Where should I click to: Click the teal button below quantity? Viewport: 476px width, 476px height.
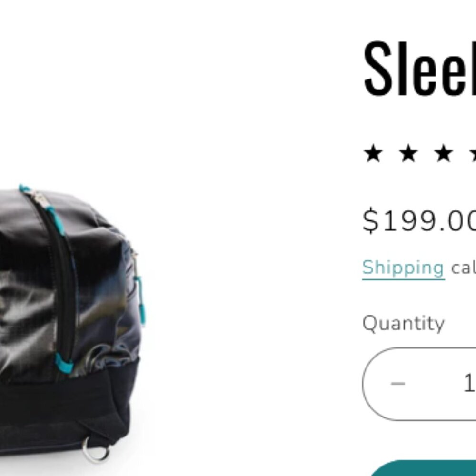click(x=424, y=468)
